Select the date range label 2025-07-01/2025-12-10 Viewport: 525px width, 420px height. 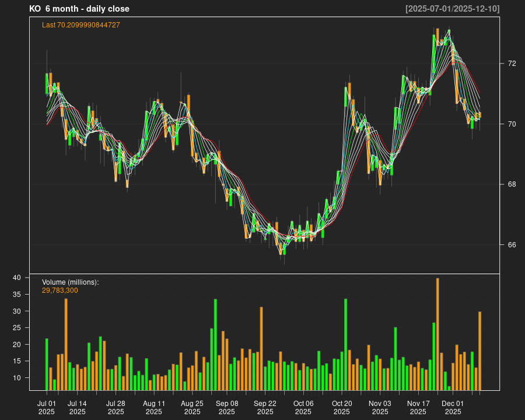coord(452,9)
